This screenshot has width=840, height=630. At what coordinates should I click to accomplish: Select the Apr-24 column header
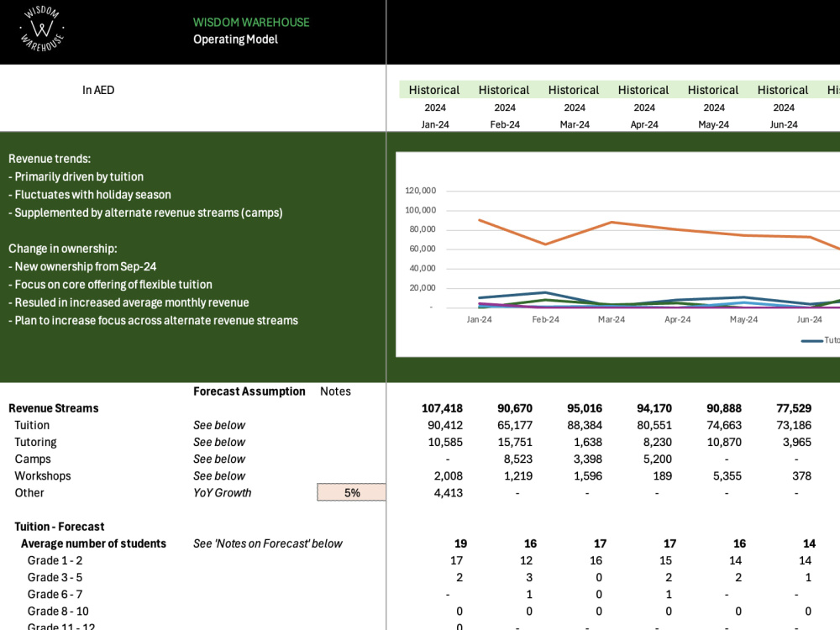pyautogui.click(x=644, y=124)
